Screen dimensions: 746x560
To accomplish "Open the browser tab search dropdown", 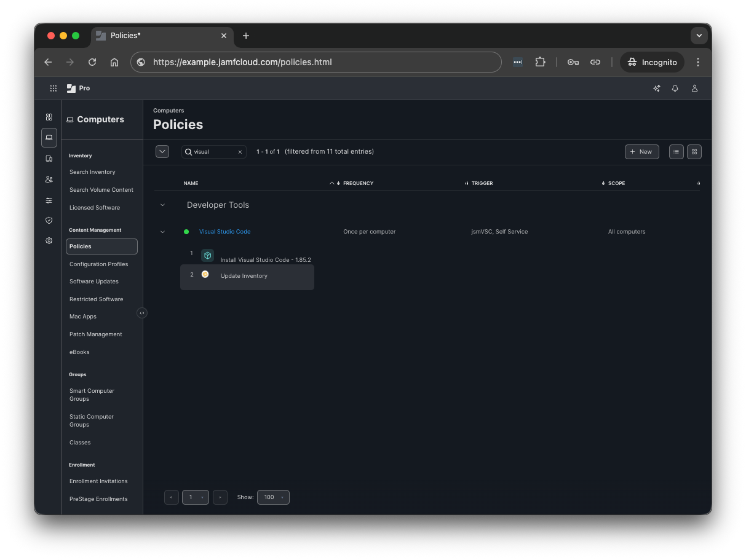I will 699,36.
